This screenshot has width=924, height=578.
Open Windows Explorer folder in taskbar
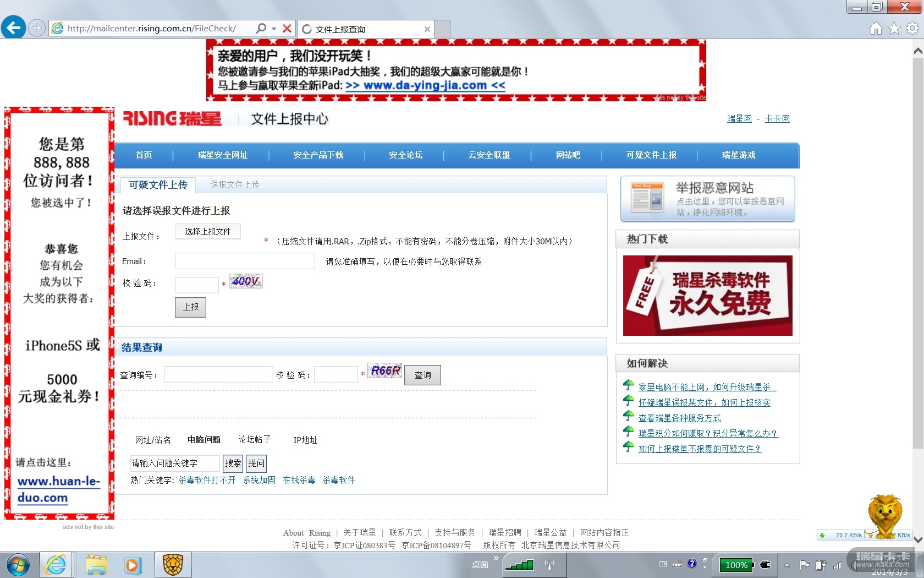point(96,565)
